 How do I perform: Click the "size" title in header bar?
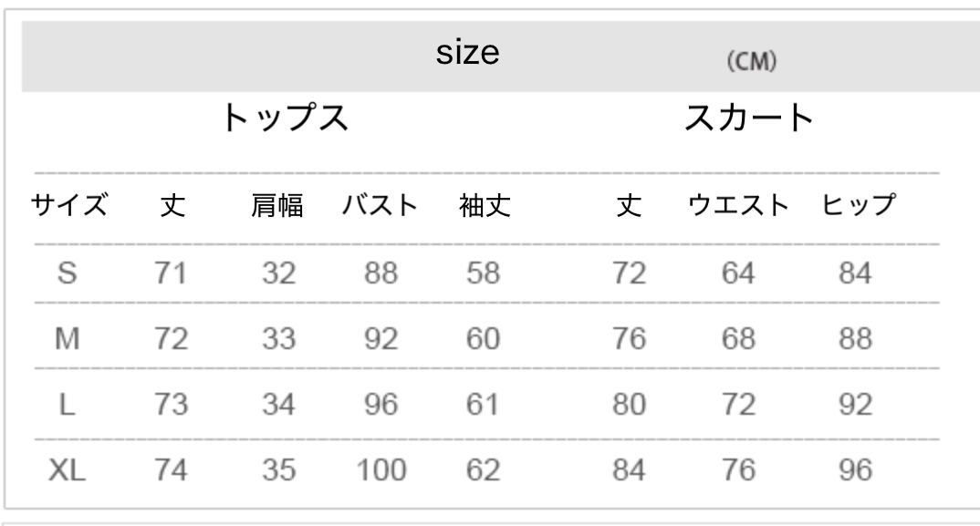pos(468,55)
